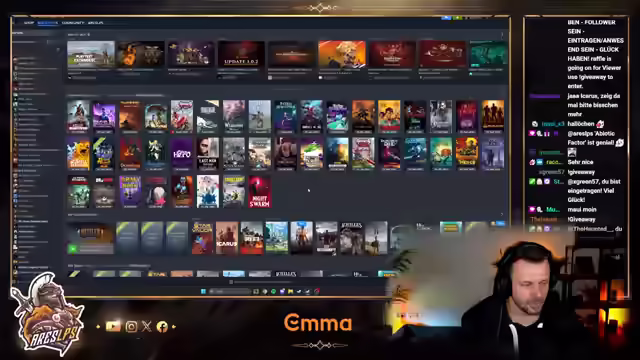Click the X icon in stream overlay
640x360 pixels.
147,326
